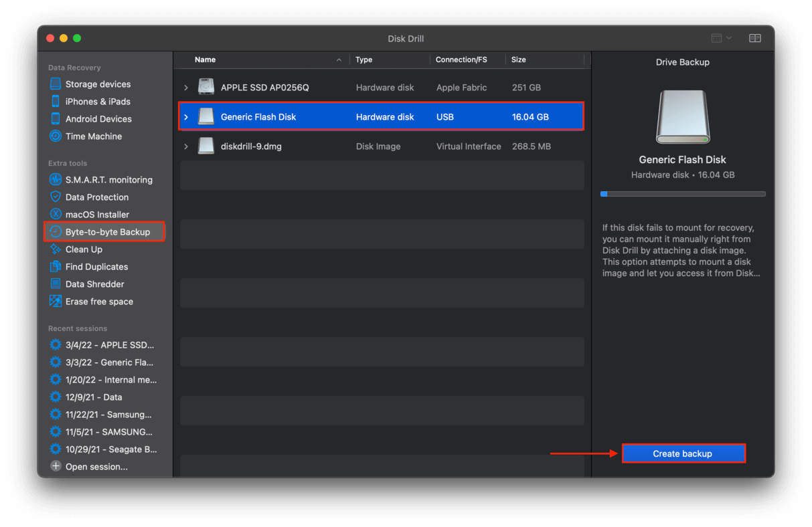The height and width of the screenshot is (527, 812).
Task: Click Open session plus icon
Action: point(56,467)
